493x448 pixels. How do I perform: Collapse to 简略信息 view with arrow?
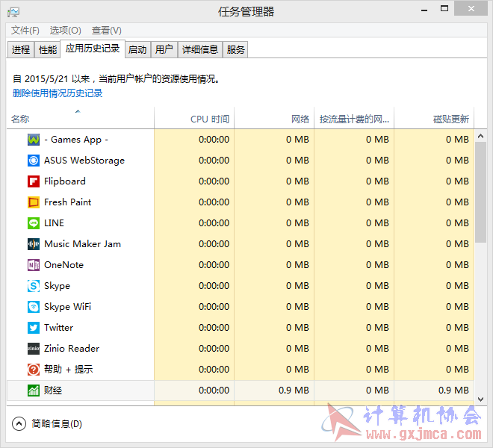tap(19, 423)
